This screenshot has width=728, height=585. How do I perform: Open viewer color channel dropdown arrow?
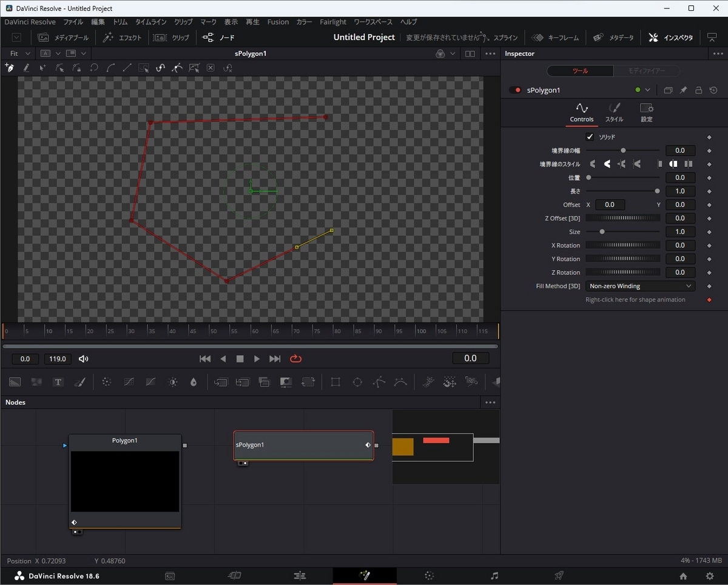tap(453, 53)
